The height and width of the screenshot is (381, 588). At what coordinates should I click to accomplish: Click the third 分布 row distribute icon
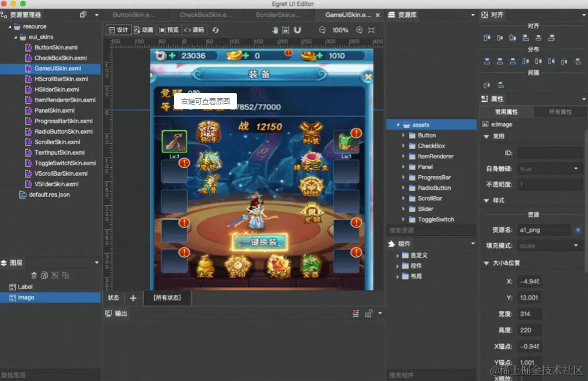513,61
